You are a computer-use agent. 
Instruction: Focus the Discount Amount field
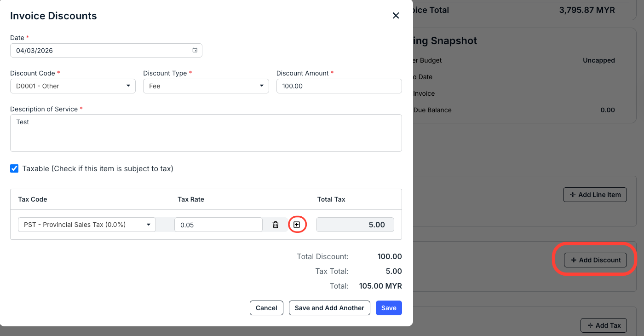tap(339, 86)
